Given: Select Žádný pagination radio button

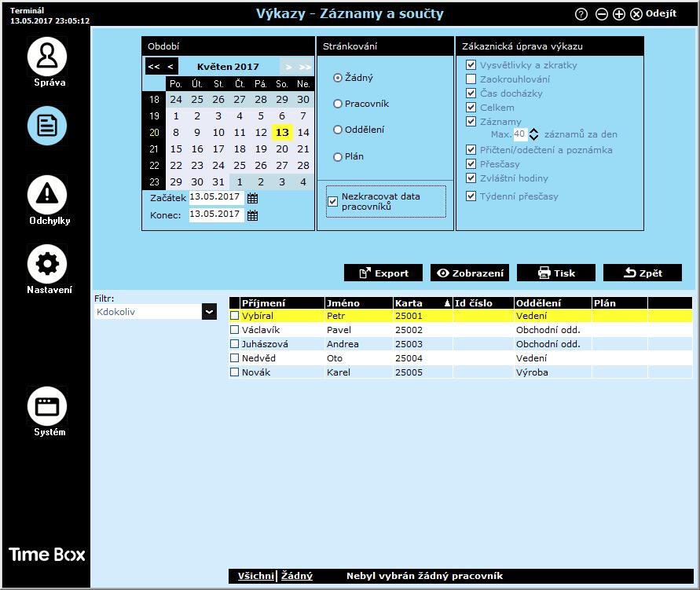Looking at the screenshot, I should (338, 78).
